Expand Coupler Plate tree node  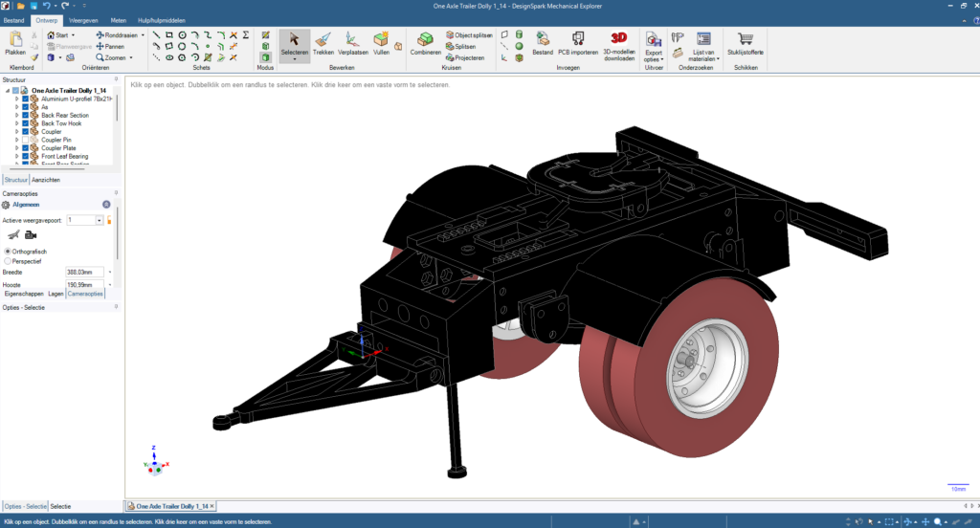click(x=17, y=148)
